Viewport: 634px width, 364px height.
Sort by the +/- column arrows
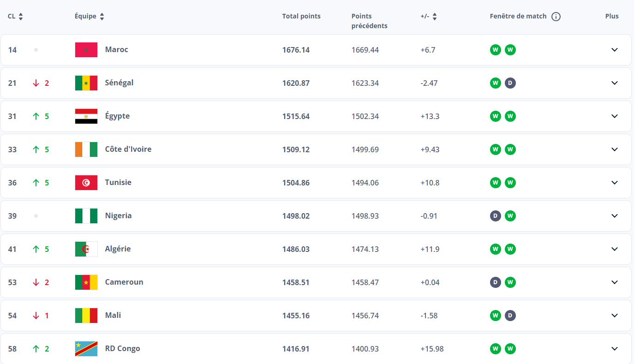[x=435, y=17]
